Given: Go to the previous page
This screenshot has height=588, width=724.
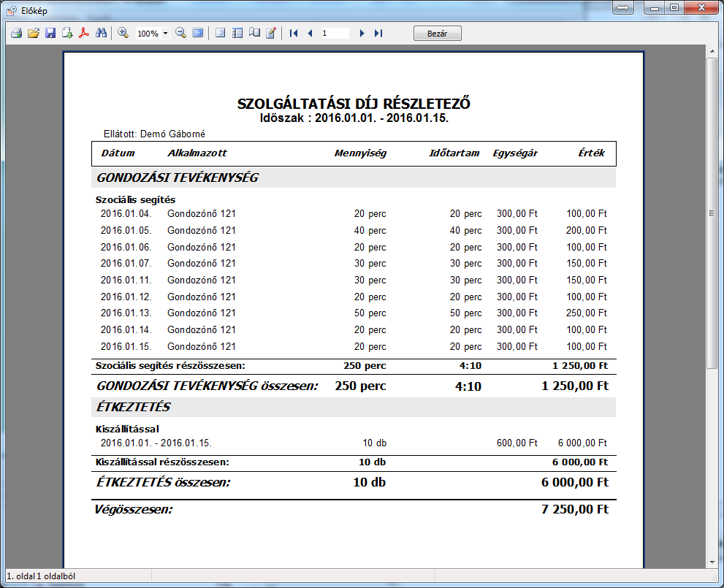Looking at the screenshot, I should click(x=310, y=33).
